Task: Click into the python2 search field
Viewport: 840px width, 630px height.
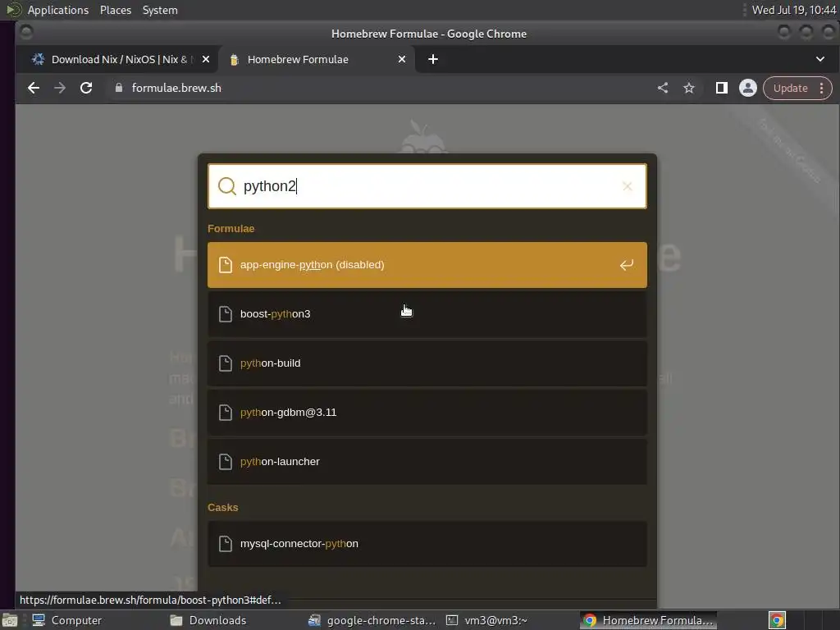Action: click(427, 186)
